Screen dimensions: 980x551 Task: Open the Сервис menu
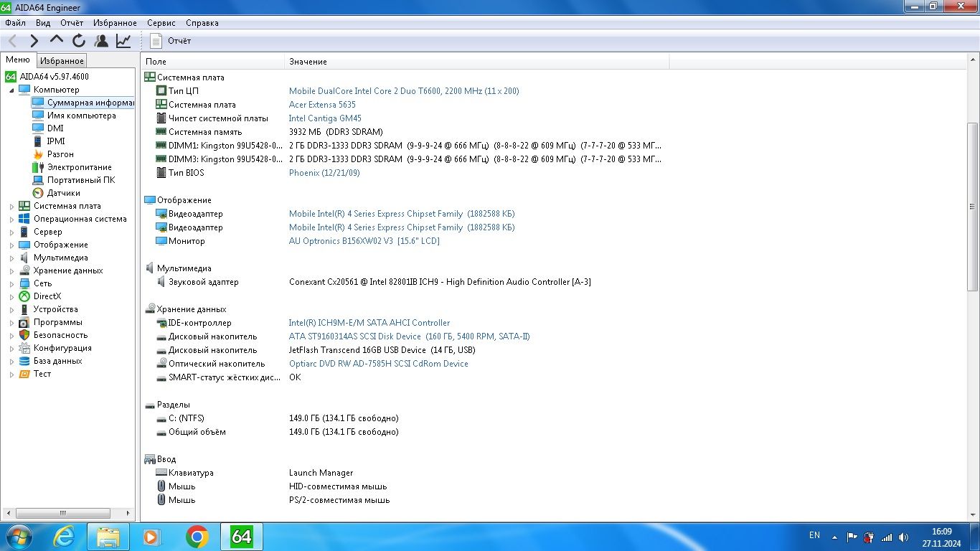(161, 23)
